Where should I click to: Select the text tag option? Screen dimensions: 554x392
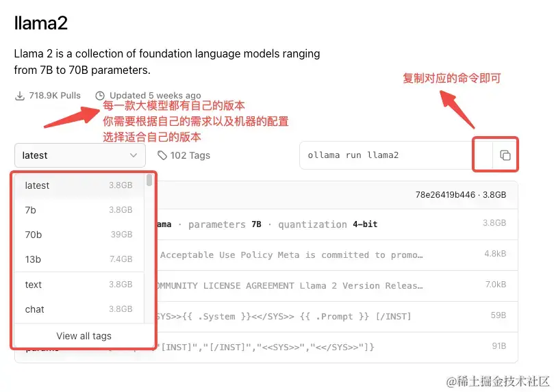79,285
